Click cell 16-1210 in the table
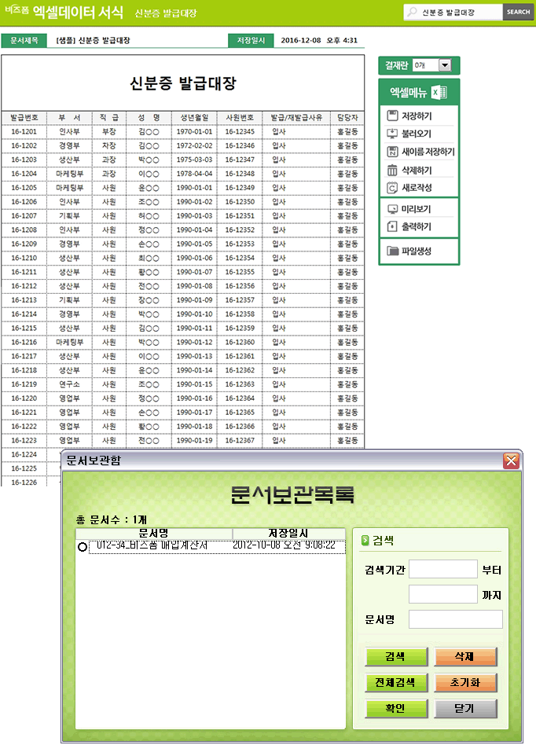 [24, 258]
